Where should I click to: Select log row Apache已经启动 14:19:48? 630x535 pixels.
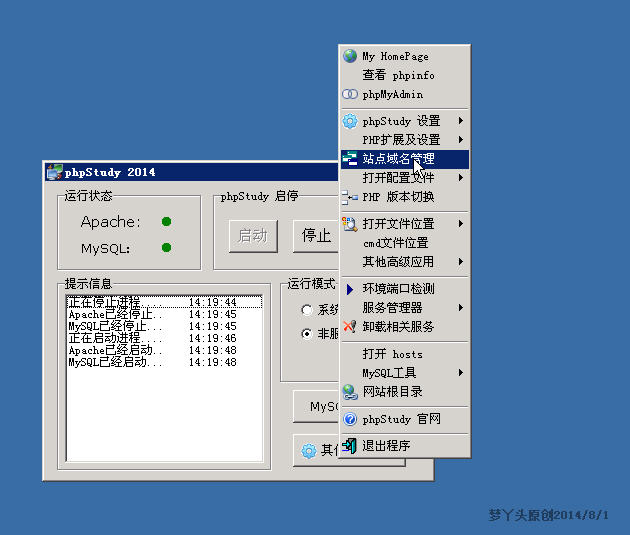point(164,350)
